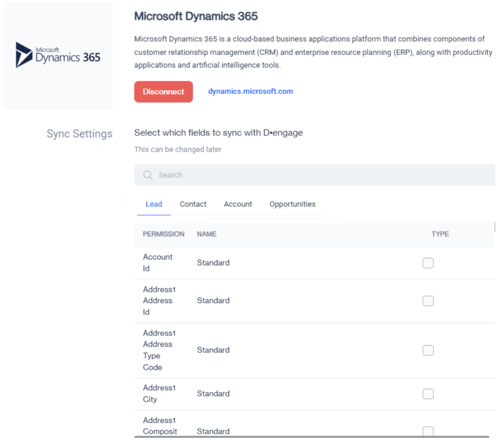The width and height of the screenshot is (504, 441).
Task: Click Standard in the Address1 City row
Action: pyautogui.click(x=213, y=394)
